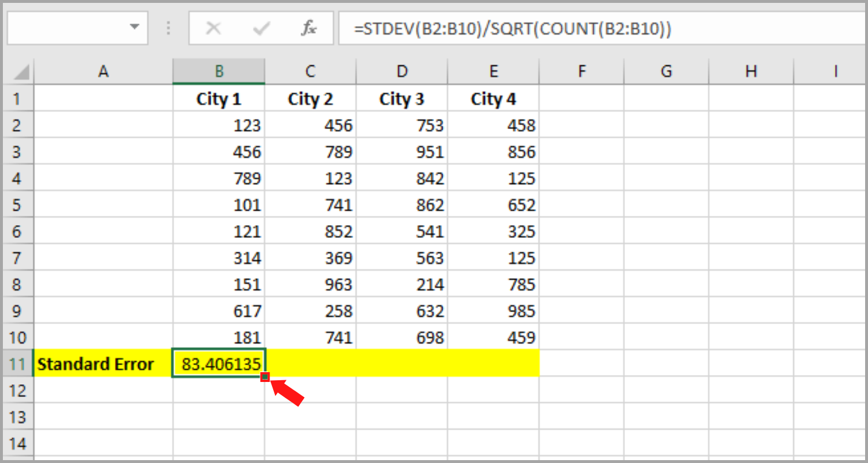
Task: Select column header B
Action: pos(219,71)
